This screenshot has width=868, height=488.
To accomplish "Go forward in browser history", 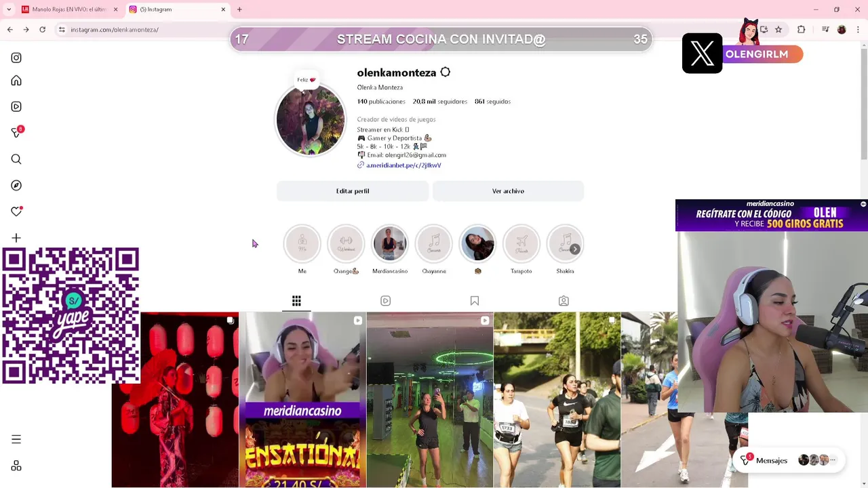I will 26,30.
